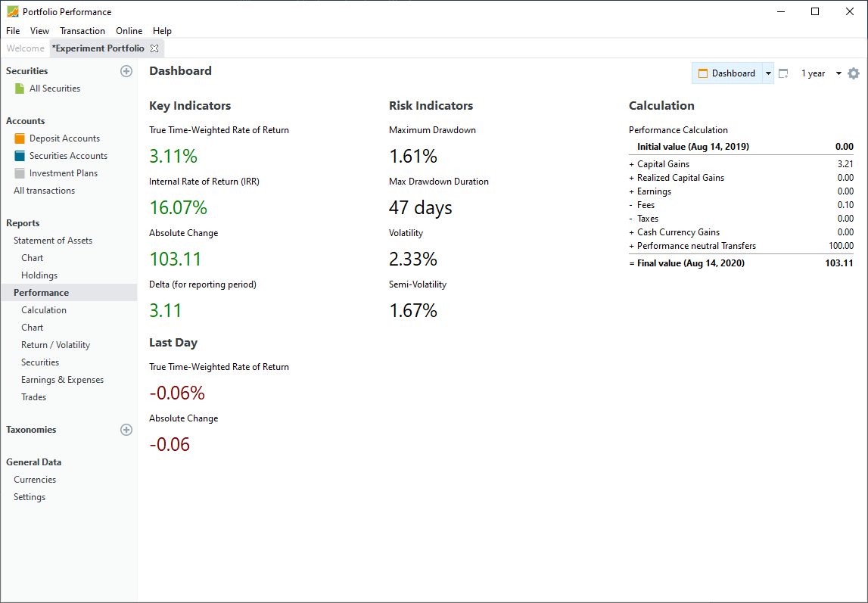Select Return / Volatility in sidebar
Viewport: 868px width, 603px height.
click(x=55, y=345)
